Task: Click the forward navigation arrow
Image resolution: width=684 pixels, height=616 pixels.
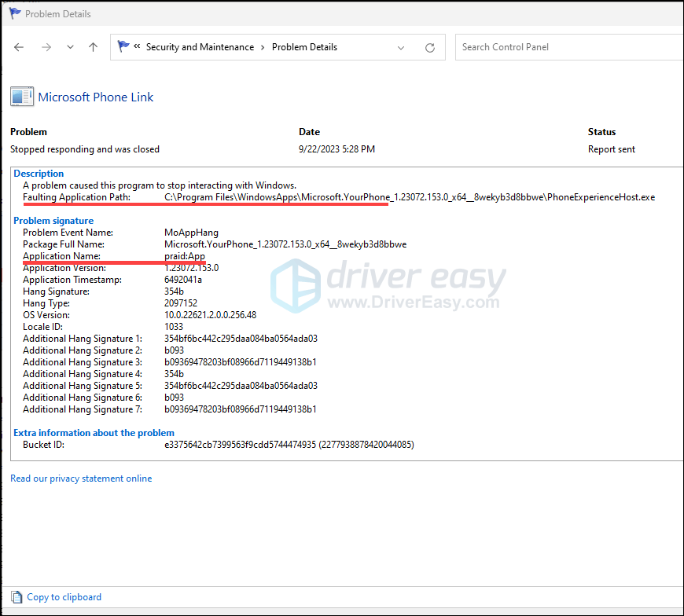Action: point(46,47)
